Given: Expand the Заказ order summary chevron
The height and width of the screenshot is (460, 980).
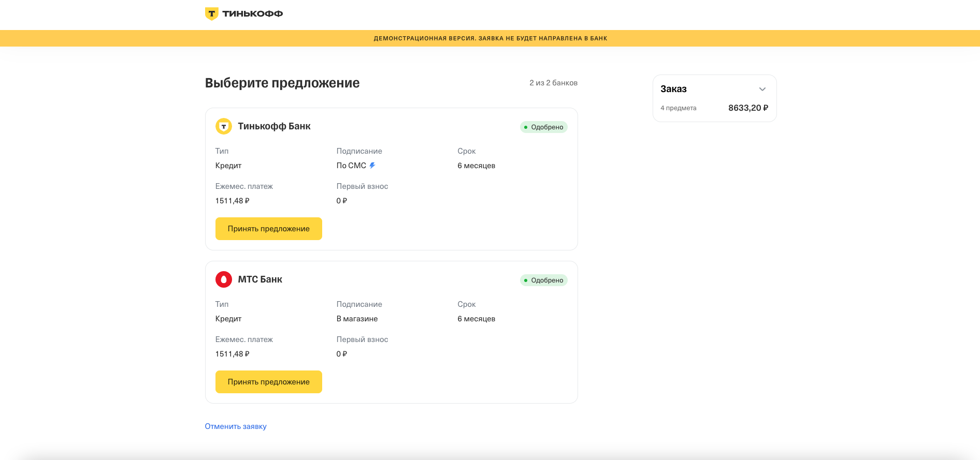Looking at the screenshot, I should tap(762, 89).
